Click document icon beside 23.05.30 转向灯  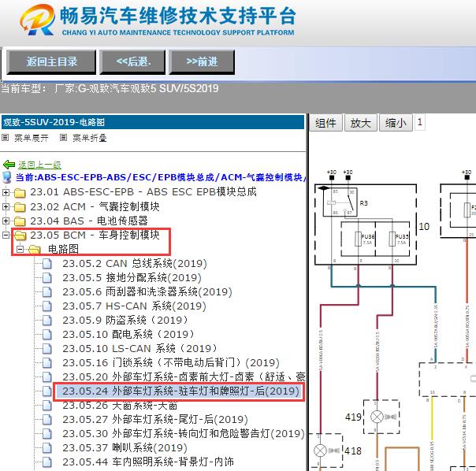click(47, 434)
